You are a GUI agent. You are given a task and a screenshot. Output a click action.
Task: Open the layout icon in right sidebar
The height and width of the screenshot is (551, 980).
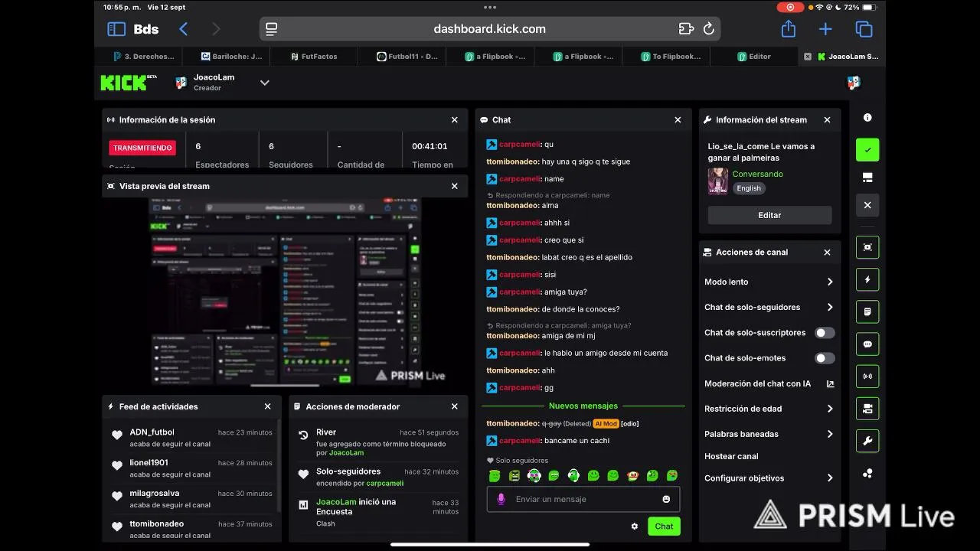(x=867, y=178)
